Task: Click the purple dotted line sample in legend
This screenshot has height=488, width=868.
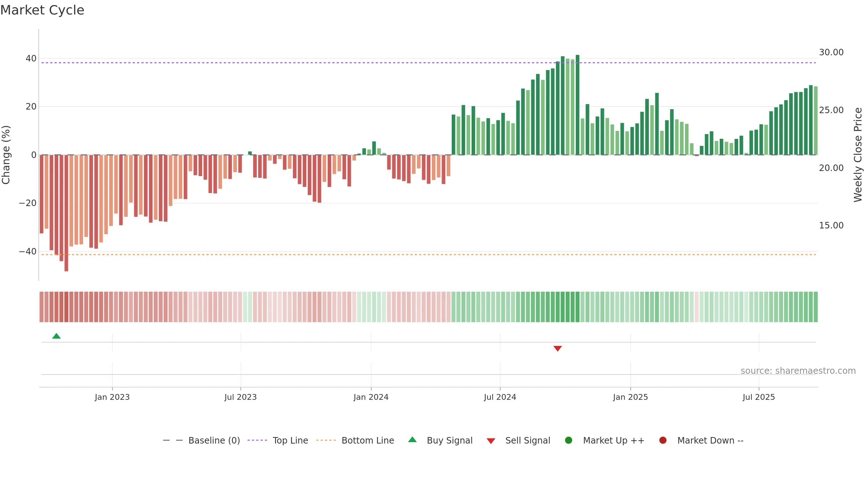Action: tap(257, 440)
